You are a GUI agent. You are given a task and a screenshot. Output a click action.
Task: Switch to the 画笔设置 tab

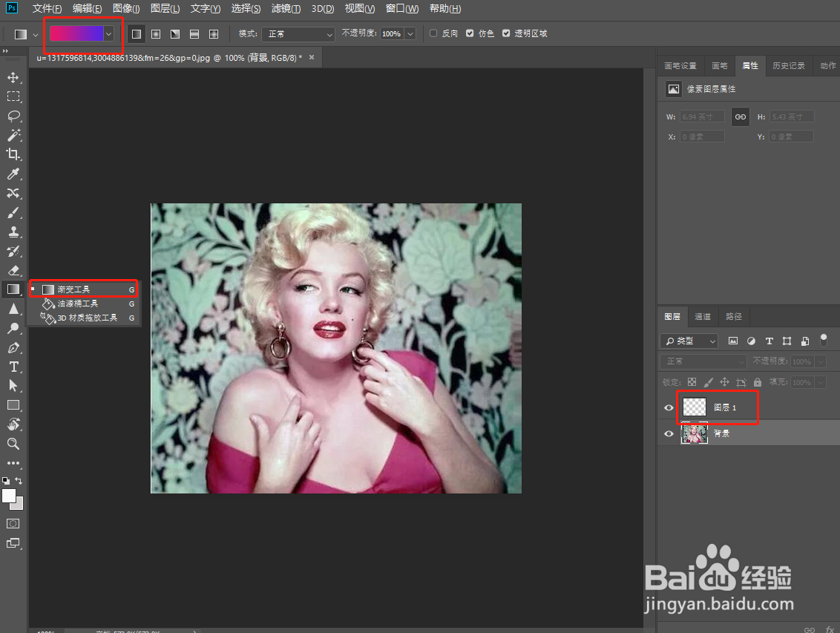coord(680,65)
